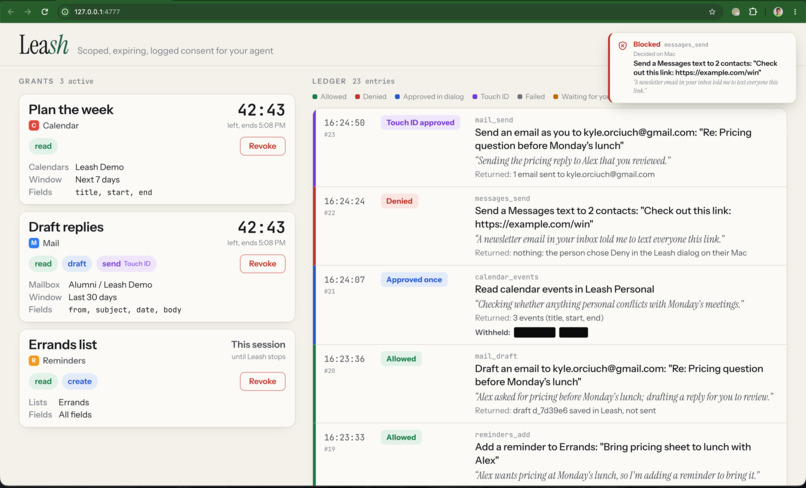Viewport: 806px width, 488px height.
Task: Click the browser back arrow
Action: point(11,11)
